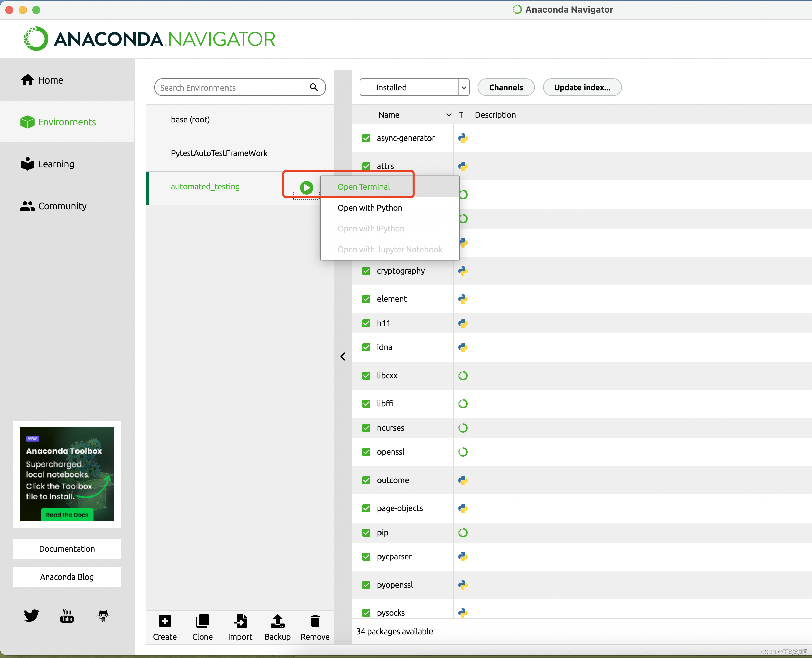
Task: Click the Remove environment trash icon
Action: 315,622
